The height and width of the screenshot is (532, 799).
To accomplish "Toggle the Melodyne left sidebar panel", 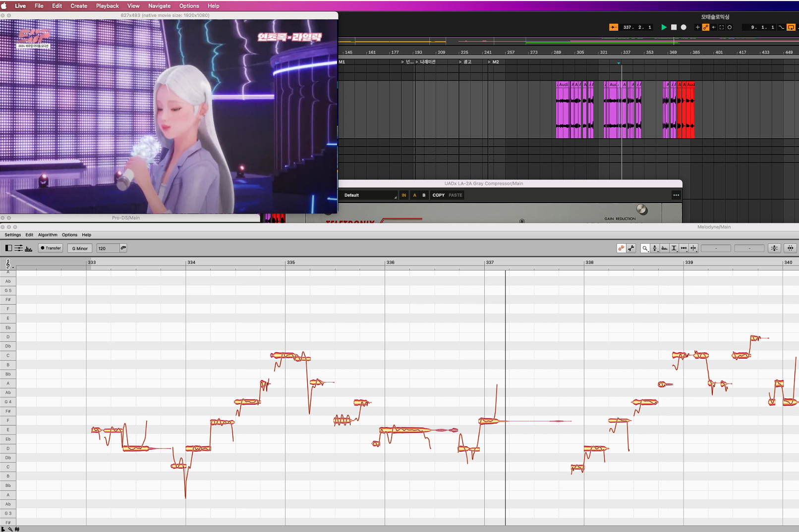I will [x=8, y=248].
